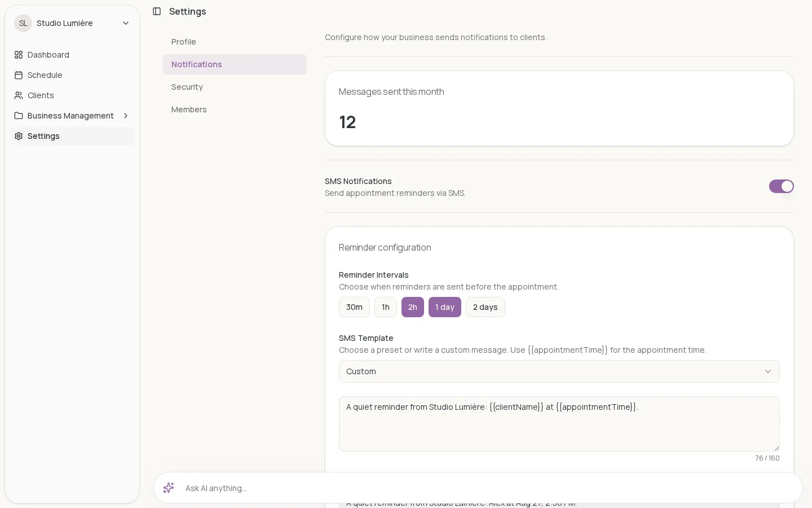Open Dashboard from the sidebar

click(72, 55)
